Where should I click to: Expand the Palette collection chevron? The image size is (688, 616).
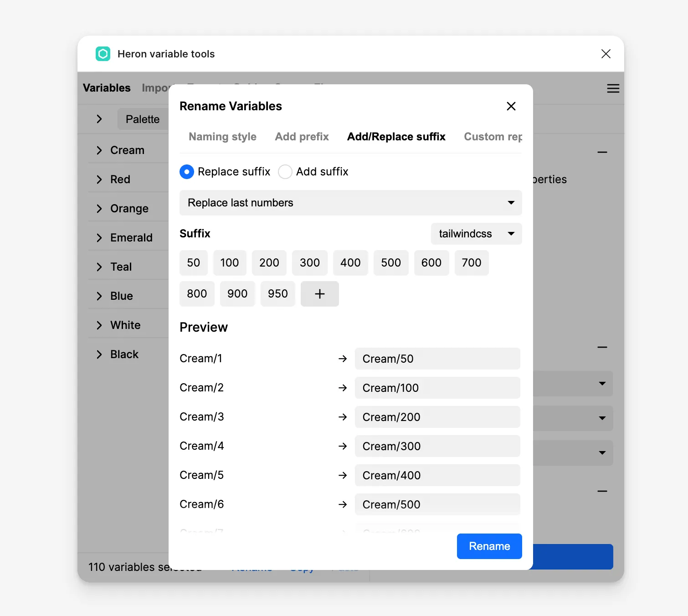[99, 119]
